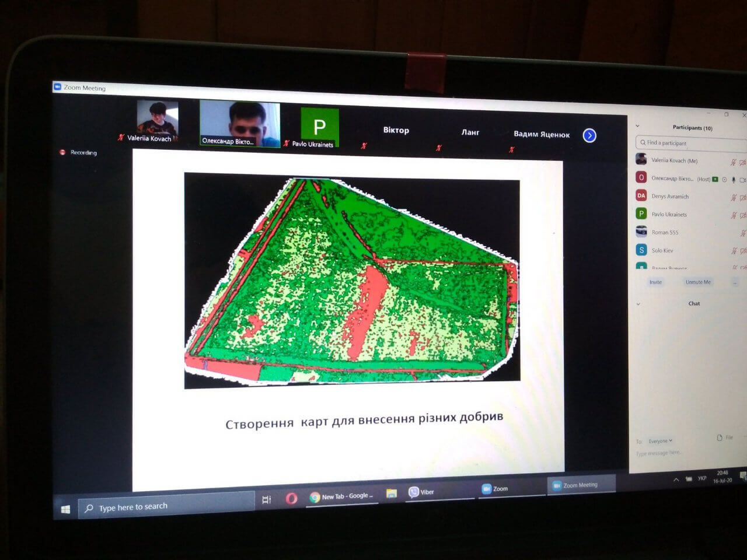
Task: Click Pavlo Ukrainets avatar in participants list
Action: click(x=641, y=214)
